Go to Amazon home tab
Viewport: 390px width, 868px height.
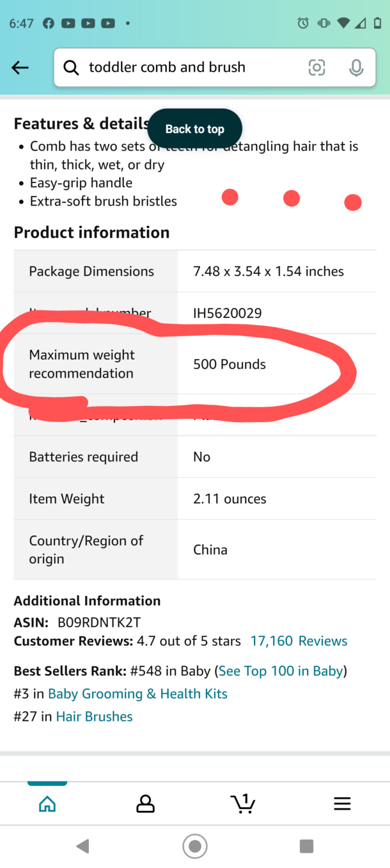(x=47, y=803)
